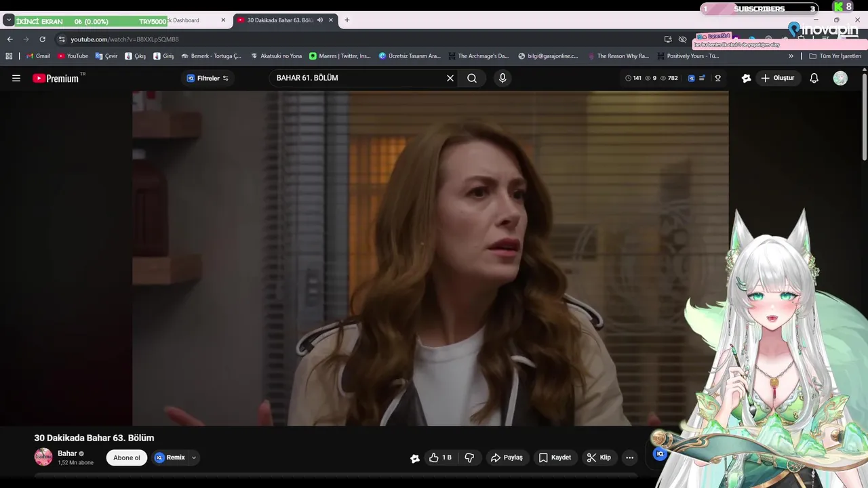The image size is (868, 488).
Task: Toggle the crossed-eye tracking icon
Action: 683,39
